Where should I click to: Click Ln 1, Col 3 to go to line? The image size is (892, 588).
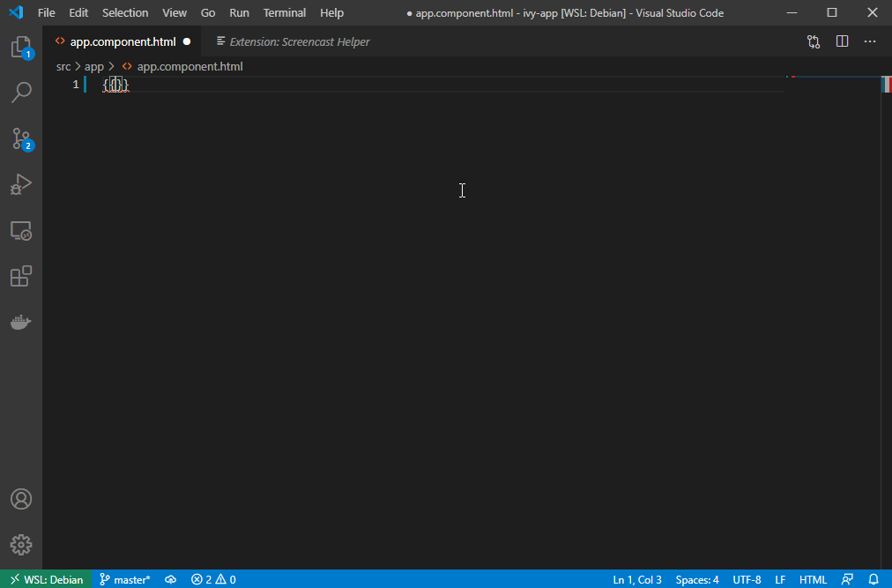coord(636,579)
